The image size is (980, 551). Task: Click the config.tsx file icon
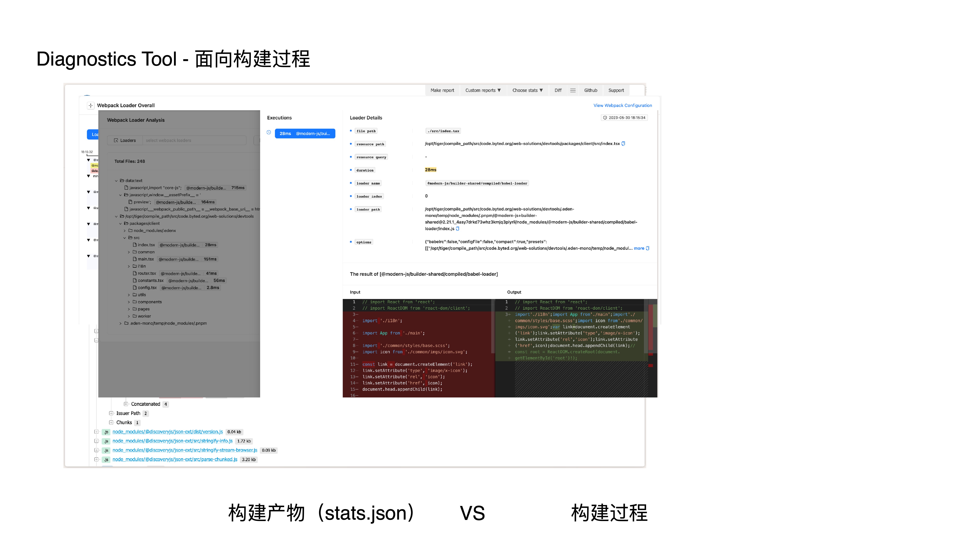135,288
